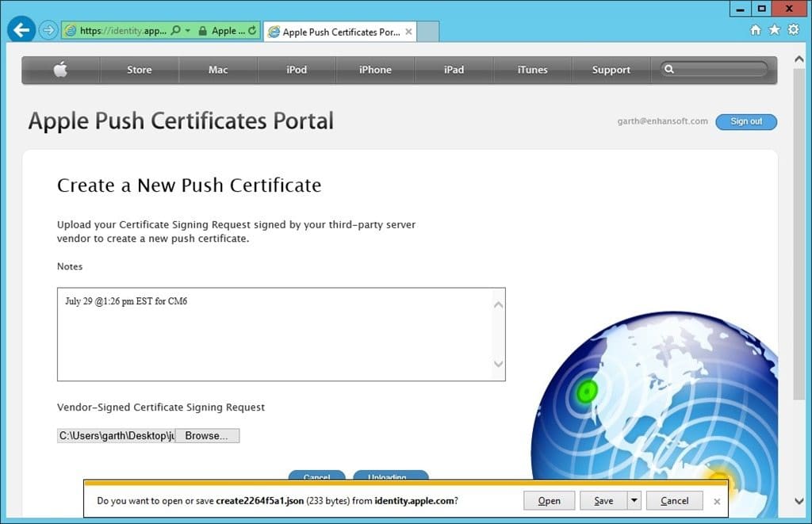The image size is (812, 524).
Task: Dismiss download bar with the x
Action: pyautogui.click(x=717, y=501)
